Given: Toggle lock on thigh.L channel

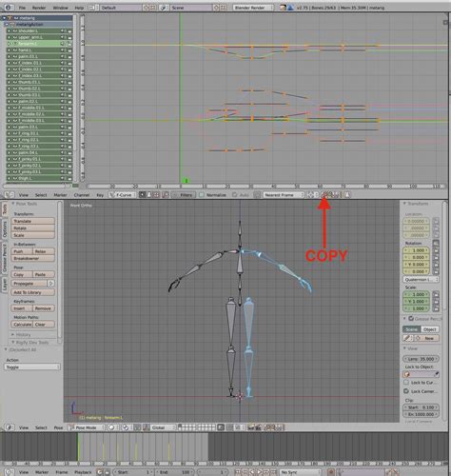Looking at the screenshot, I should coord(69,178).
